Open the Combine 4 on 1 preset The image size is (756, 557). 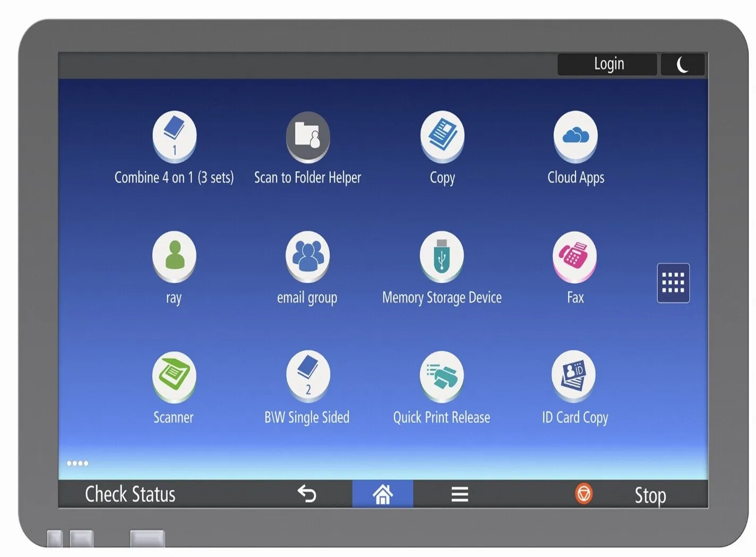(174, 136)
